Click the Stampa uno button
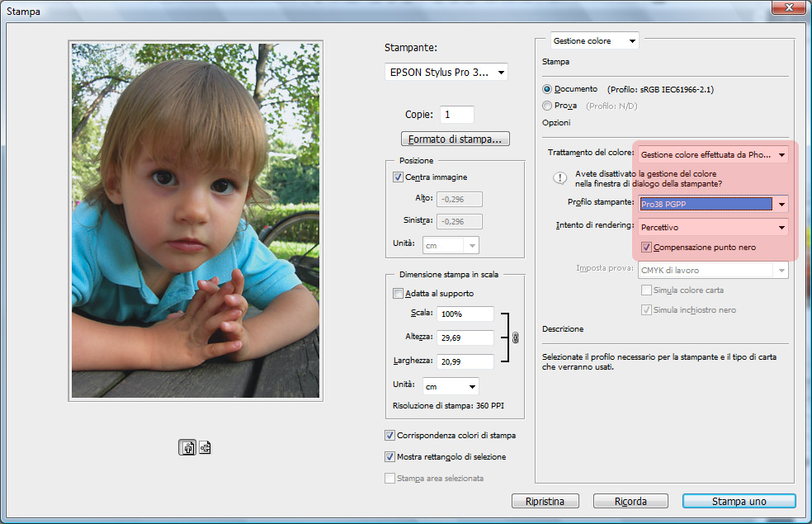The width and height of the screenshot is (812, 524). coord(739,501)
